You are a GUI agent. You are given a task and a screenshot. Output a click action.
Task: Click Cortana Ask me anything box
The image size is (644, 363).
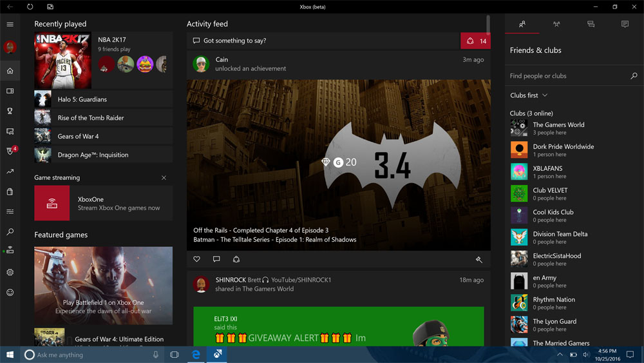pyautogui.click(x=91, y=355)
